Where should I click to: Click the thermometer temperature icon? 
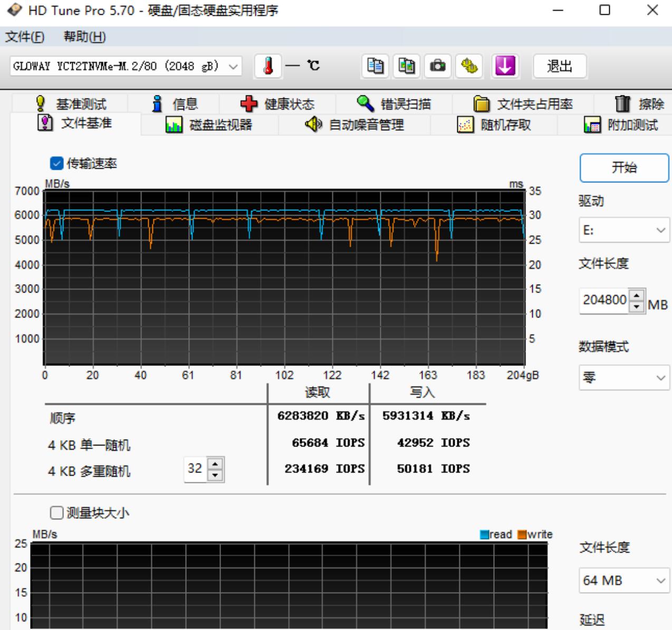[269, 66]
